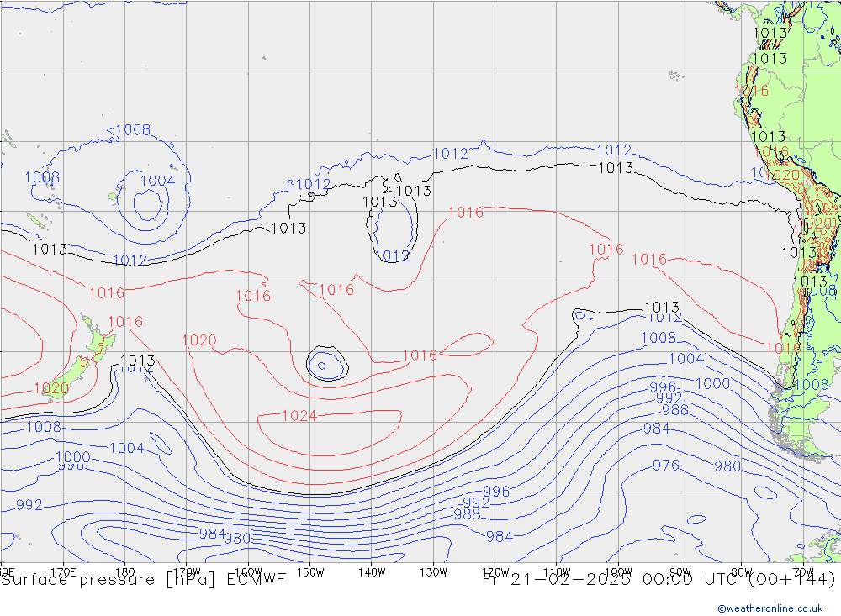The width and height of the screenshot is (841, 616).
Task: Click the weatheronline.co.uk copyright link
Action: pos(770,608)
